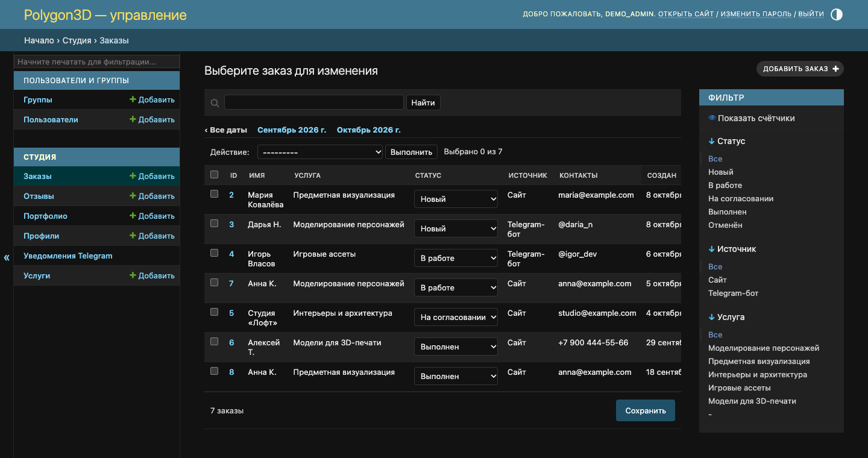The width and height of the screenshot is (868, 458).
Task: Click the Найти search button
Action: coord(423,102)
